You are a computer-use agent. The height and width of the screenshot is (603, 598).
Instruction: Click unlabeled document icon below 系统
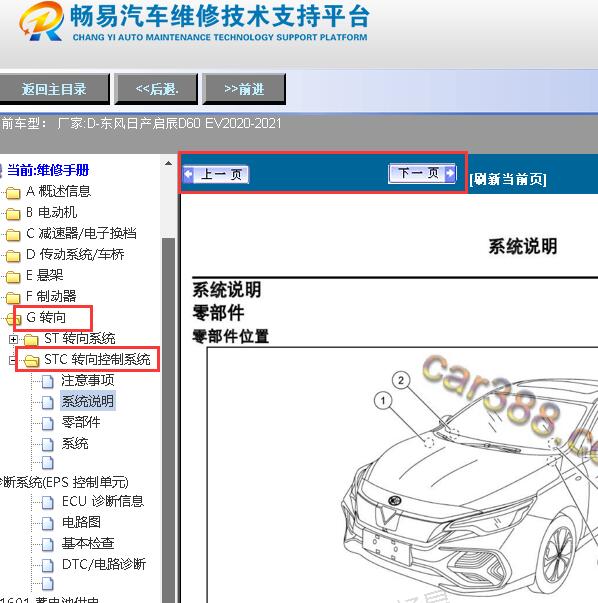pos(48,463)
